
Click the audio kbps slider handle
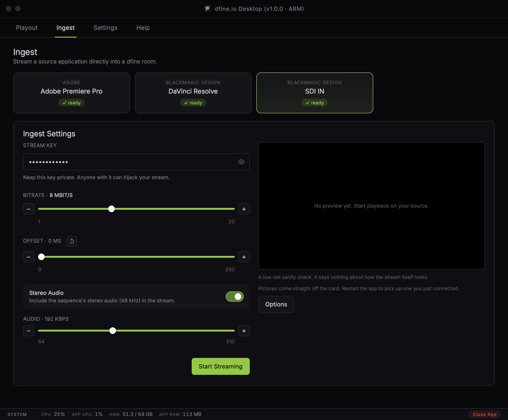tap(112, 330)
